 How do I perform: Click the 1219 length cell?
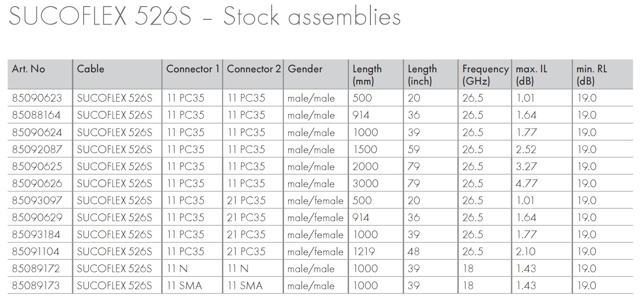click(365, 252)
